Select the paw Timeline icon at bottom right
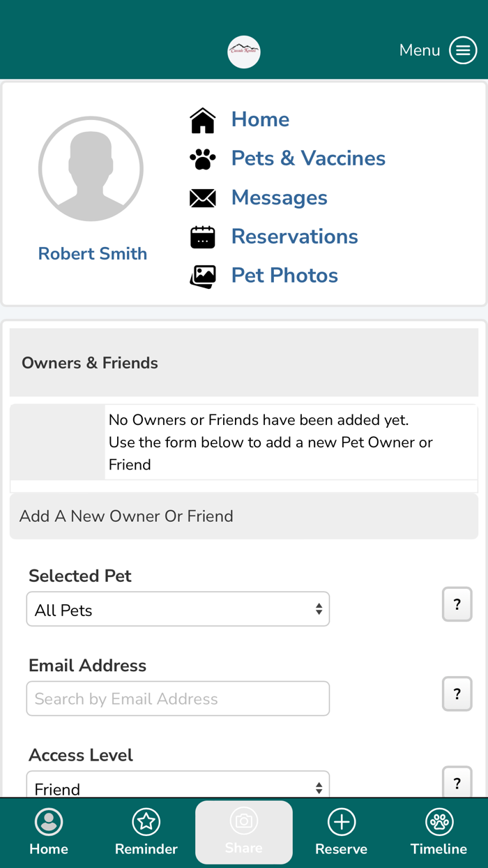488x868 pixels. 439,822
